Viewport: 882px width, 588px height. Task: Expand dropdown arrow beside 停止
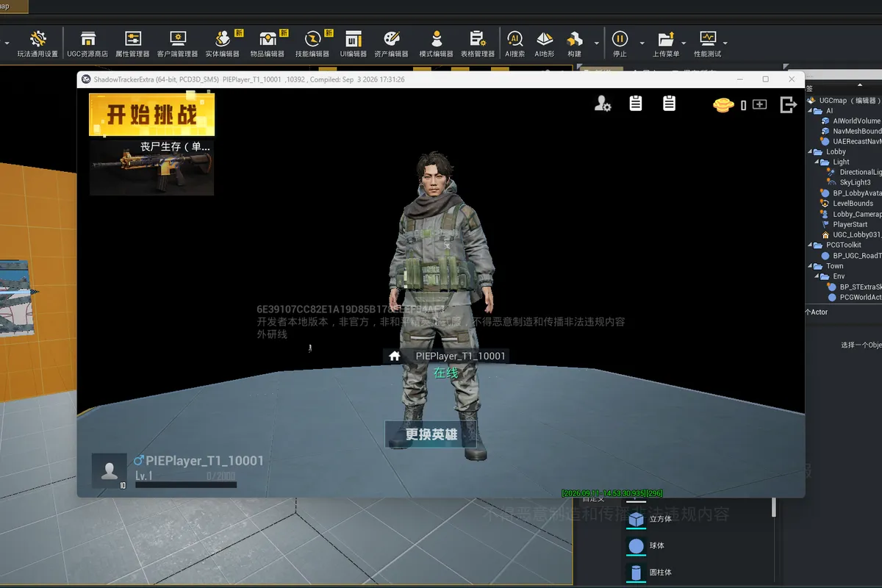click(642, 43)
